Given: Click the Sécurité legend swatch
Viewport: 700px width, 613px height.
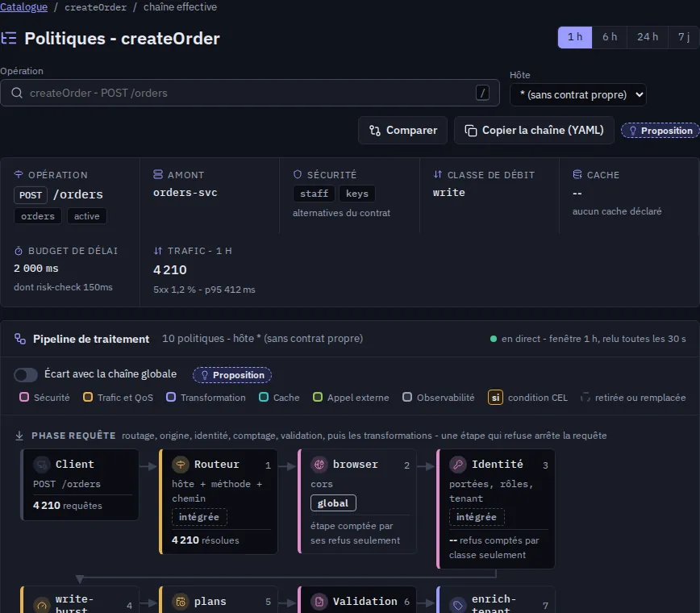Looking at the screenshot, I should pyautogui.click(x=24, y=397).
